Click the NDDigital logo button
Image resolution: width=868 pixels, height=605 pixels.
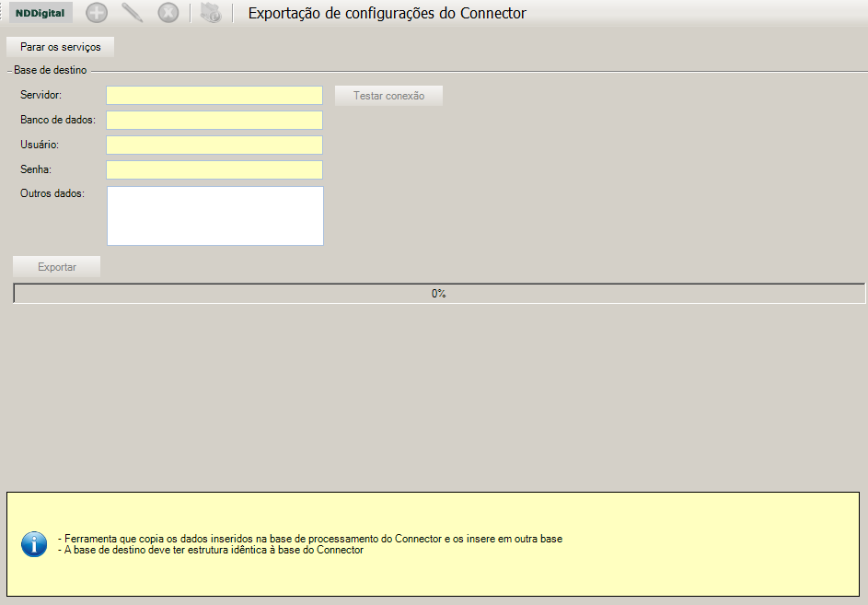point(41,13)
